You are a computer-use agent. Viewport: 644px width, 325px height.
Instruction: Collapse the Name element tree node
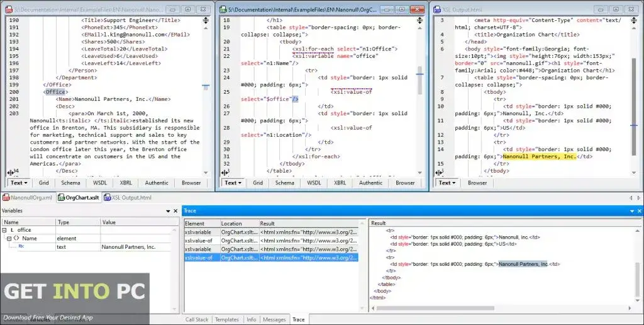[8, 239]
